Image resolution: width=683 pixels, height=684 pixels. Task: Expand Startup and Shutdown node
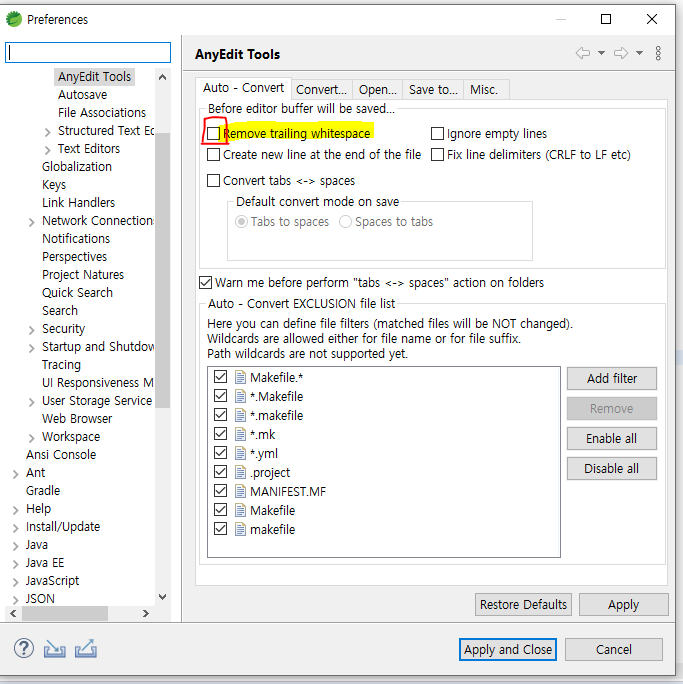[x=31, y=348]
